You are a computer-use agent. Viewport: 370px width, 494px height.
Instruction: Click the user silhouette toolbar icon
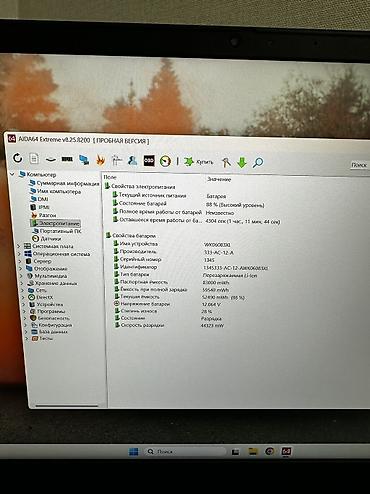(x=133, y=161)
